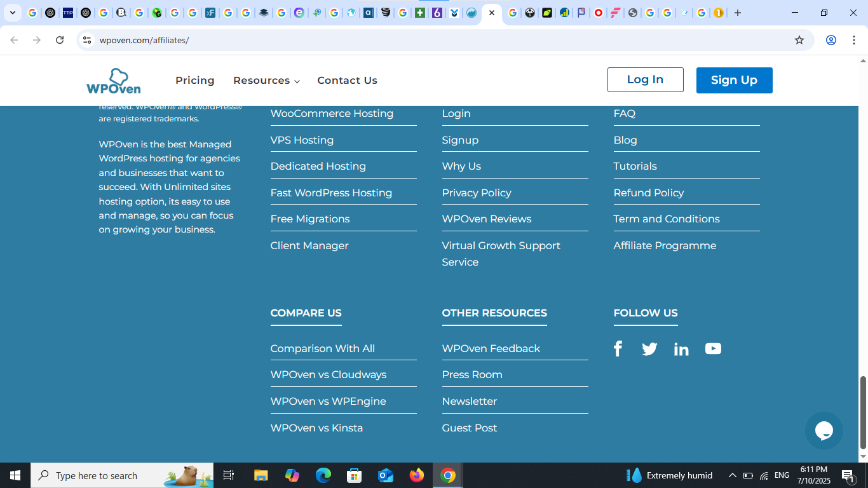
Task: Expand the Resources menu
Action: tap(266, 81)
